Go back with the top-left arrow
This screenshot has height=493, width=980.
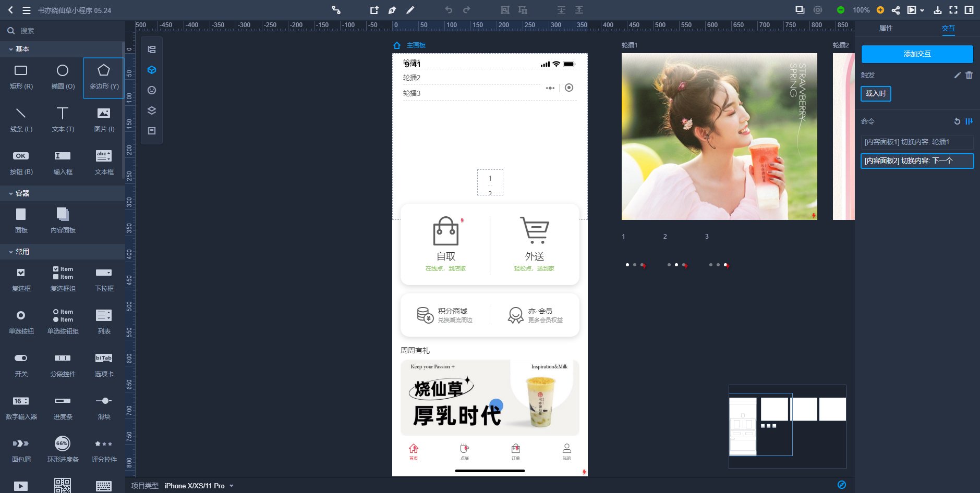(10, 10)
